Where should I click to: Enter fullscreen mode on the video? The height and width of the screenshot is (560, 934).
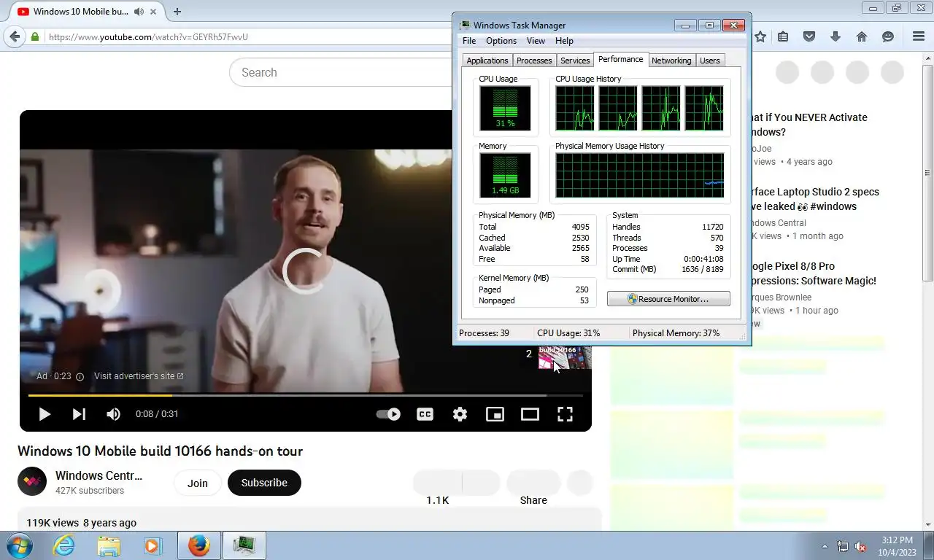point(565,414)
